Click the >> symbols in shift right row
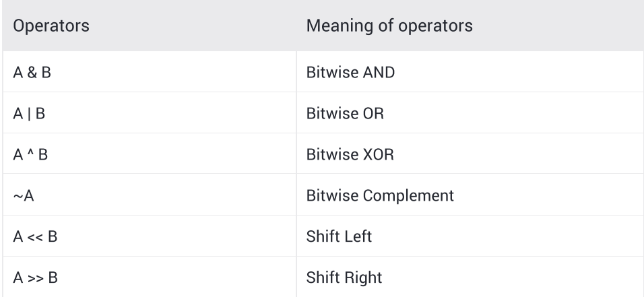 coord(35,279)
